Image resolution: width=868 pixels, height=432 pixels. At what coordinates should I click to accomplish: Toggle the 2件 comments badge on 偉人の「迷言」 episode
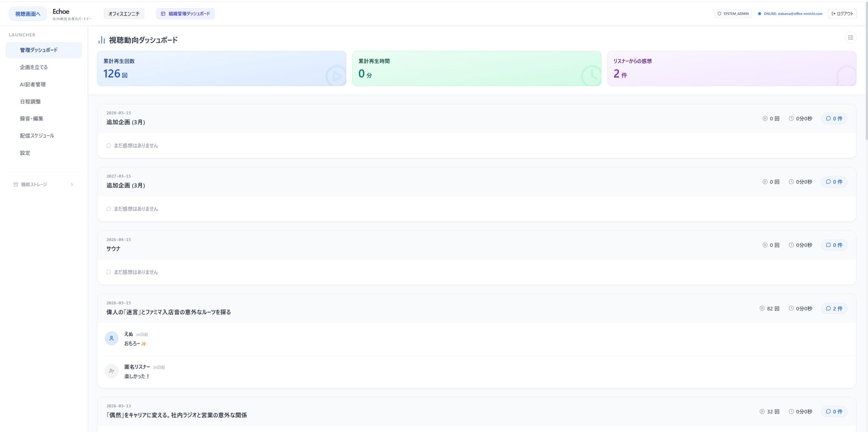click(834, 308)
